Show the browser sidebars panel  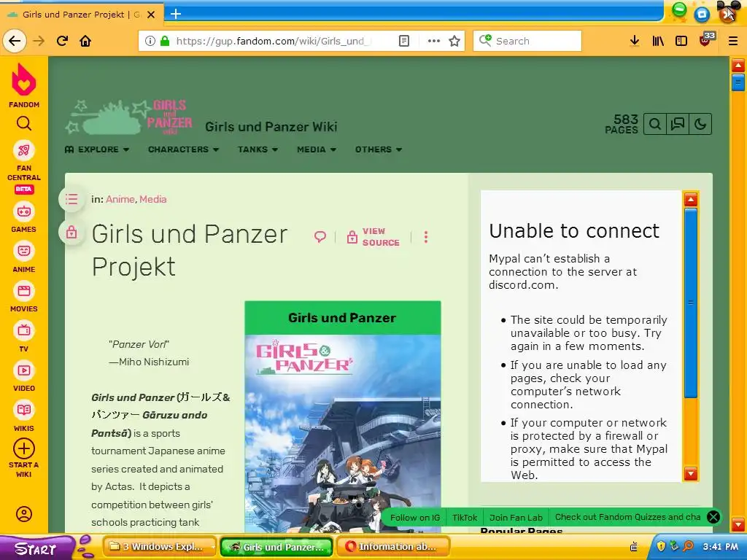681,41
